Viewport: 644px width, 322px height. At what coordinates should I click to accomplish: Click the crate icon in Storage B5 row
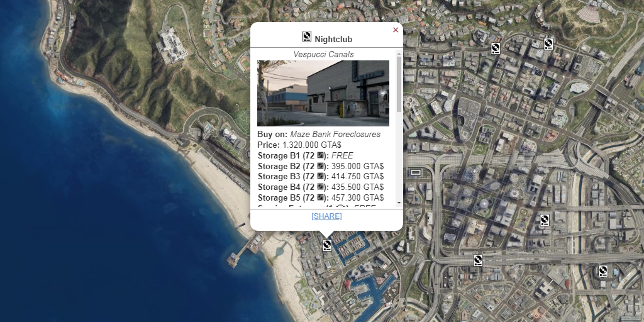coord(321,197)
